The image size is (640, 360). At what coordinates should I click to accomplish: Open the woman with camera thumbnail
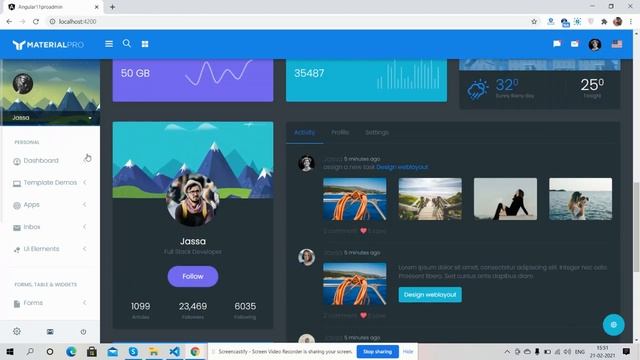pyautogui.click(x=580, y=199)
